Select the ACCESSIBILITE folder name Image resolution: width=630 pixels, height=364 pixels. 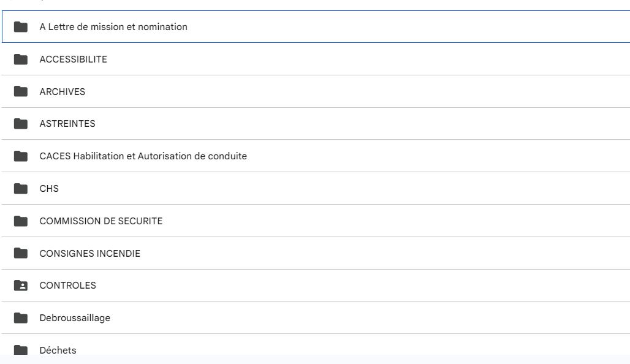click(73, 59)
